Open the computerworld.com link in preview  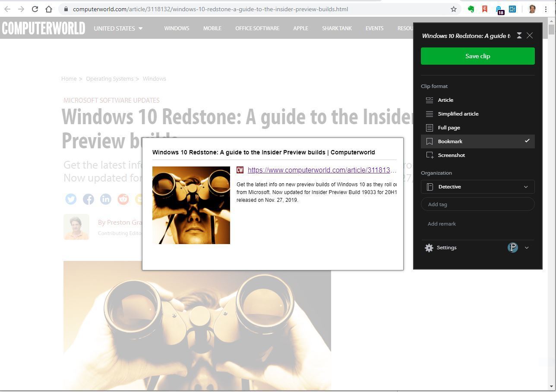click(x=322, y=170)
